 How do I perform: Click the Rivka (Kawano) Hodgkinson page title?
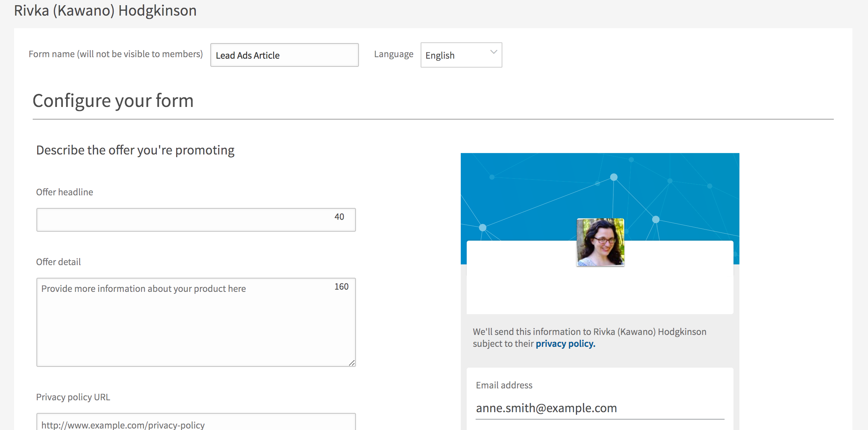click(x=105, y=10)
